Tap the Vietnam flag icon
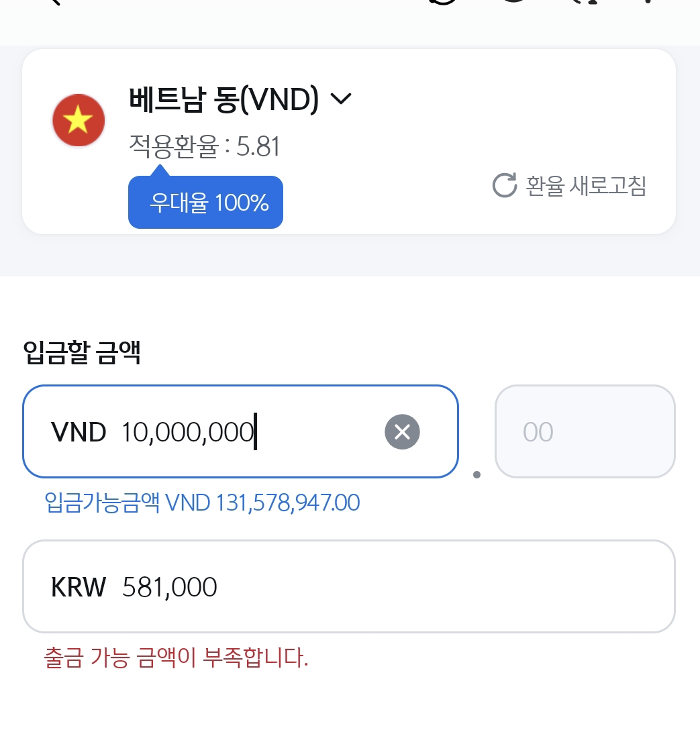The height and width of the screenshot is (730, 700). point(79,121)
